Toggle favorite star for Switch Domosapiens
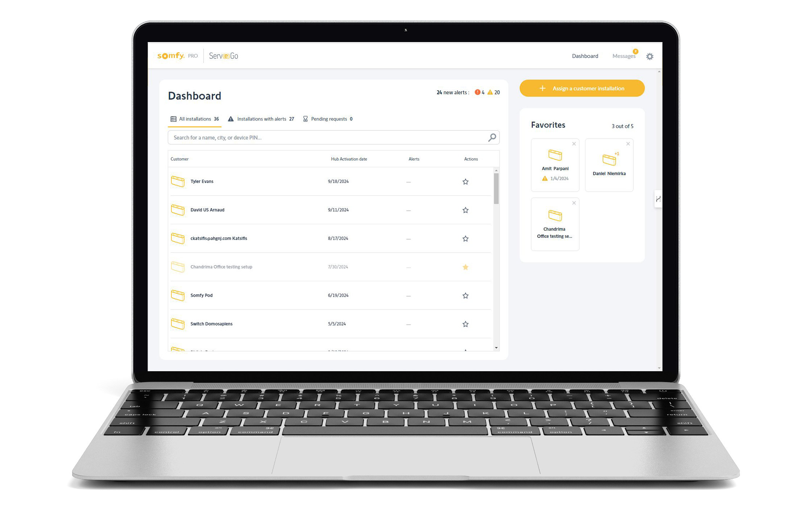 tap(466, 324)
